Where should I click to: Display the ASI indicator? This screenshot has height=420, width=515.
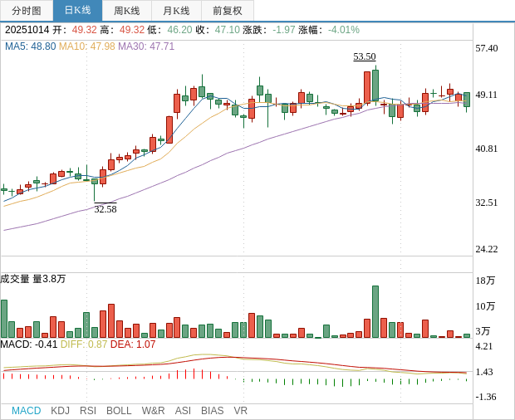[183, 411]
